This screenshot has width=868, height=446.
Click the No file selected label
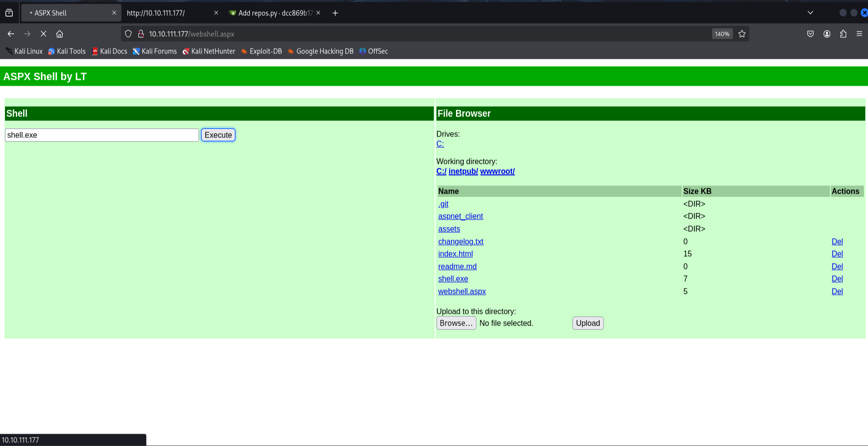coord(506,323)
